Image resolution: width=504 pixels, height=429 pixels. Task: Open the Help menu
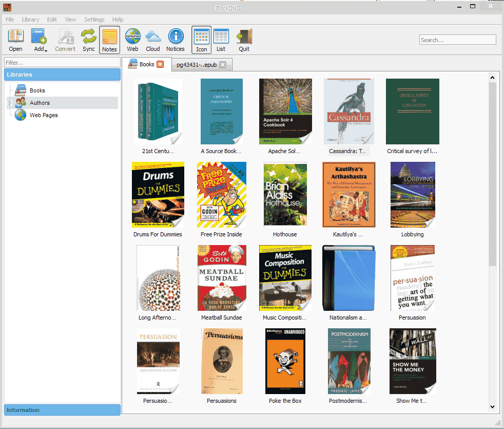(118, 20)
